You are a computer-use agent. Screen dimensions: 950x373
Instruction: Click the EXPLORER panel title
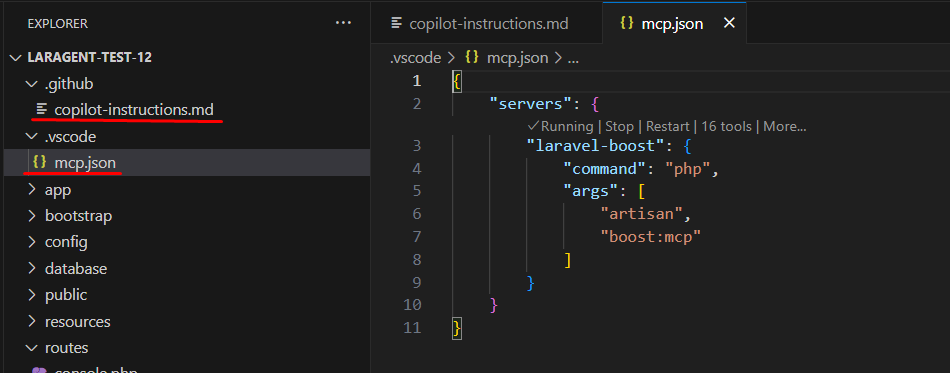click(58, 24)
